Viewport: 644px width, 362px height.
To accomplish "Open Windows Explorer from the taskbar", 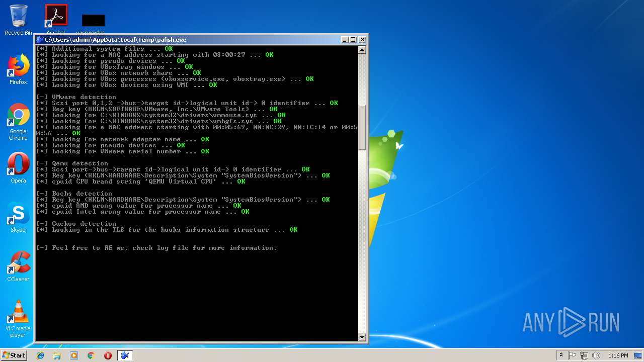I will [57, 355].
